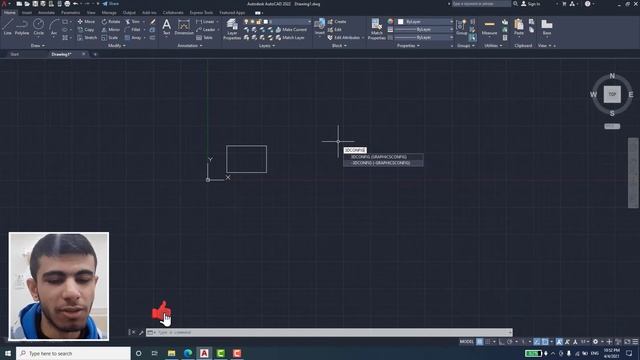Viewport: 640px width, 360px height.
Task: Click the Stretch command
Action: [x=87, y=38]
